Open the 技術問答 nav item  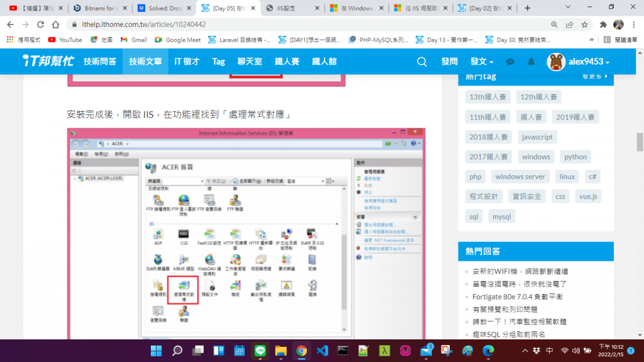pyautogui.click(x=100, y=62)
